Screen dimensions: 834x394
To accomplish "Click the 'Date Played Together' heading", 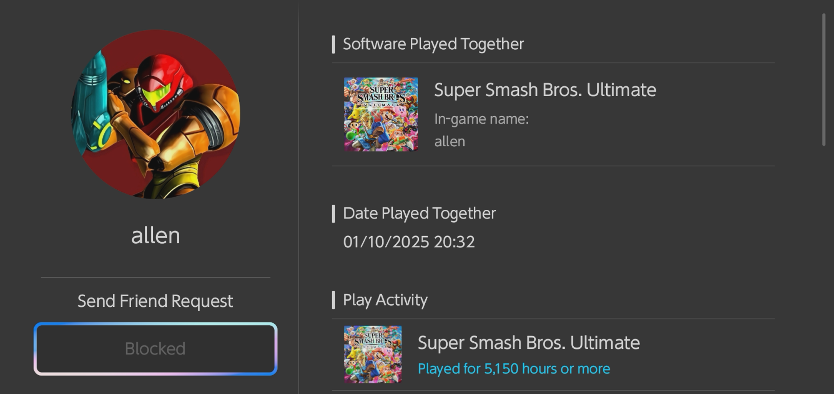I will 419,213.
